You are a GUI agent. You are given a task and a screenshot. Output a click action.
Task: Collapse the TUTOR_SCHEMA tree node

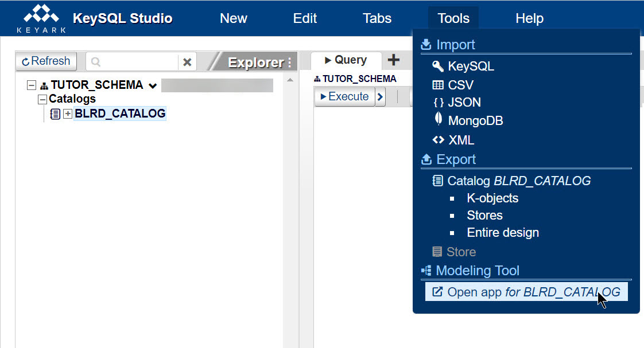pyautogui.click(x=31, y=85)
